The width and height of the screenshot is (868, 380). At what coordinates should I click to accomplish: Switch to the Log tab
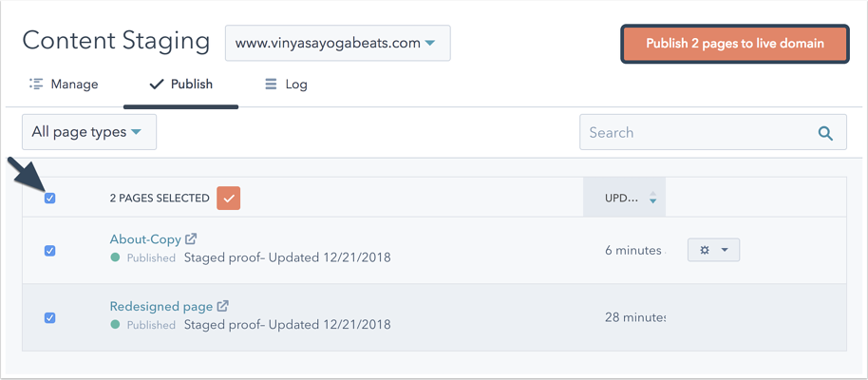pyautogui.click(x=286, y=85)
